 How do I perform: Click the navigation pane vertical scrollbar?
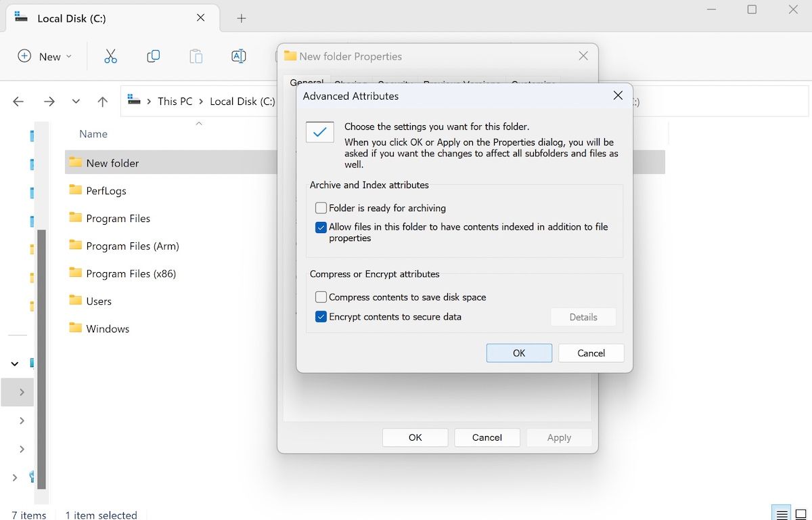[x=42, y=359]
